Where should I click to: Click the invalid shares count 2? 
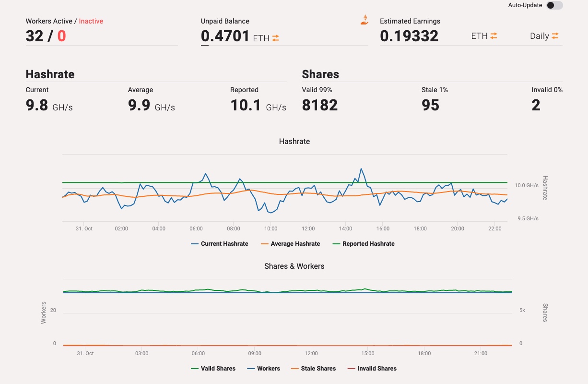[536, 105]
